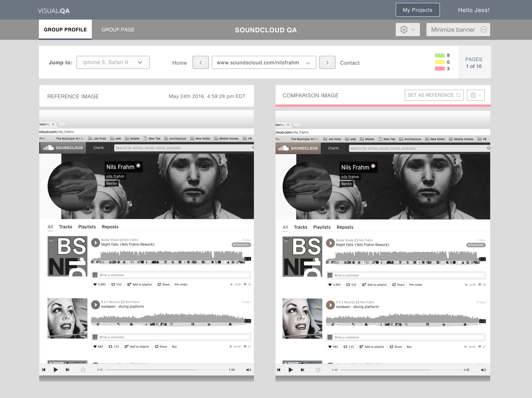Skip to previous track in reference player
Image resolution: width=532 pixels, height=398 pixels.
(x=44, y=370)
